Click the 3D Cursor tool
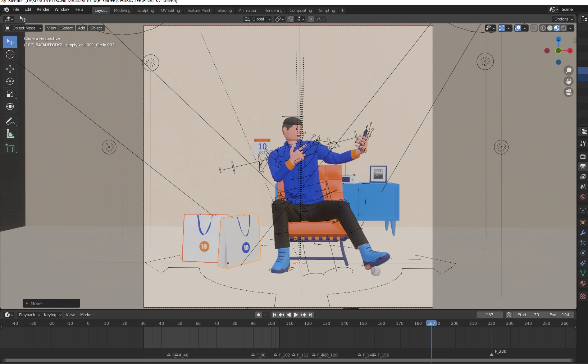This screenshot has width=588, height=364. click(10, 55)
